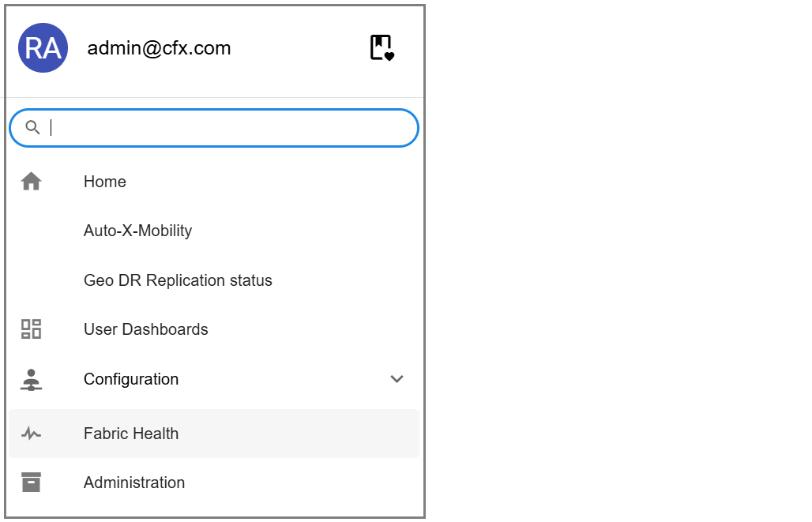Click the Administration archive box icon
Viewport: 812px width, 522px height.
[31, 483]
